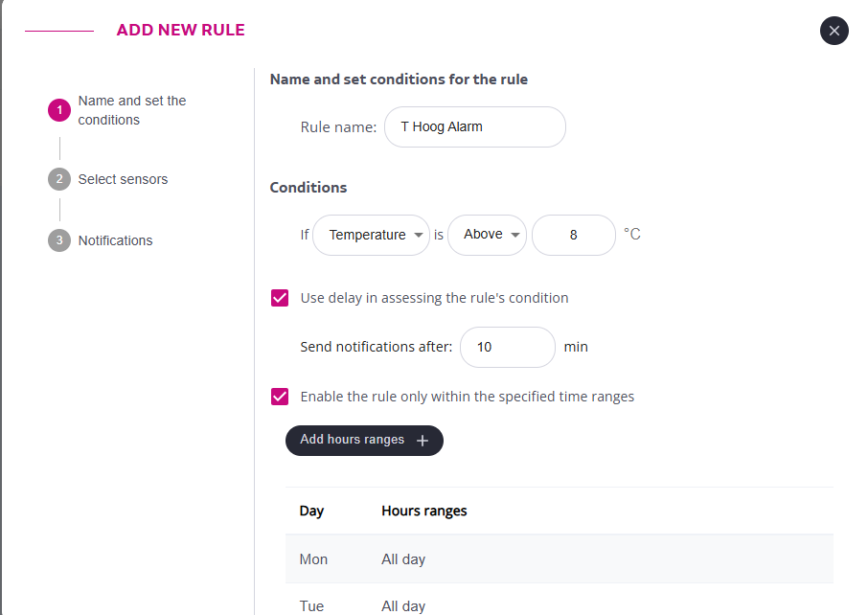Click the Day column header
This screenshot has width=868, height=615.
coord(311,511)
